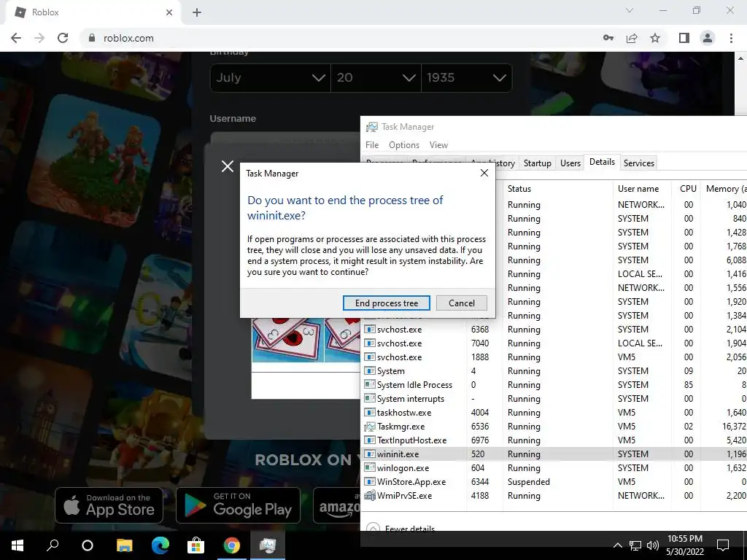Click Get it on Google Play badge
747x560 pixels.
[239, 505]
